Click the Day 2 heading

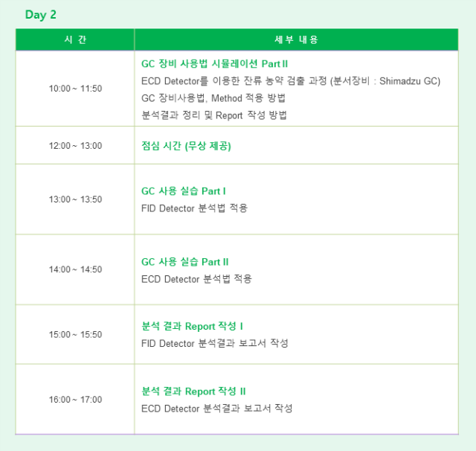click(41, 15)
